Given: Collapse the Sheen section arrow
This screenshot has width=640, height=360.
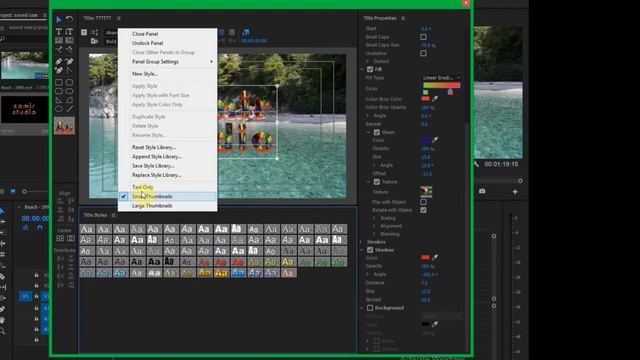Looking at the screenshot, I should pos(369,132).
